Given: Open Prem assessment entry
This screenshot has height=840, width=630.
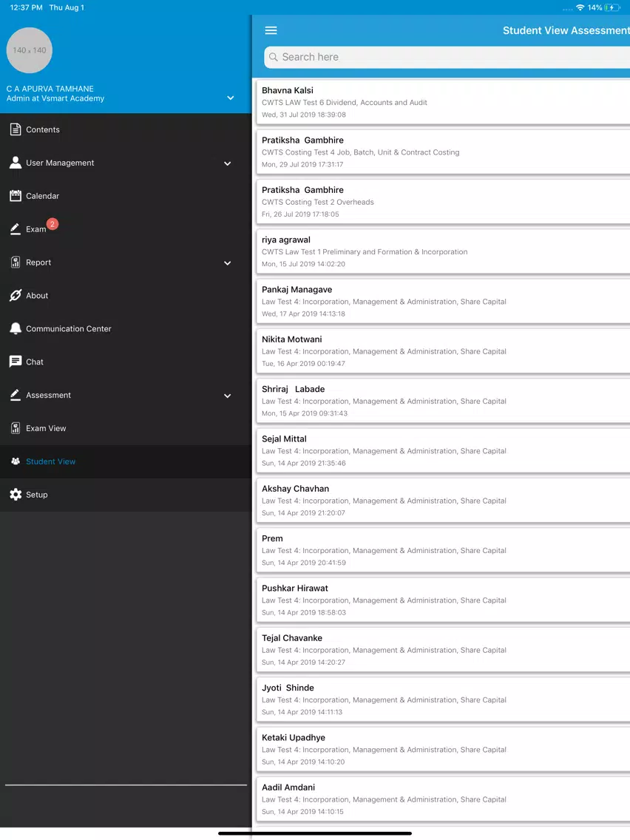Looking at the screenshot, I should (443, 550).
